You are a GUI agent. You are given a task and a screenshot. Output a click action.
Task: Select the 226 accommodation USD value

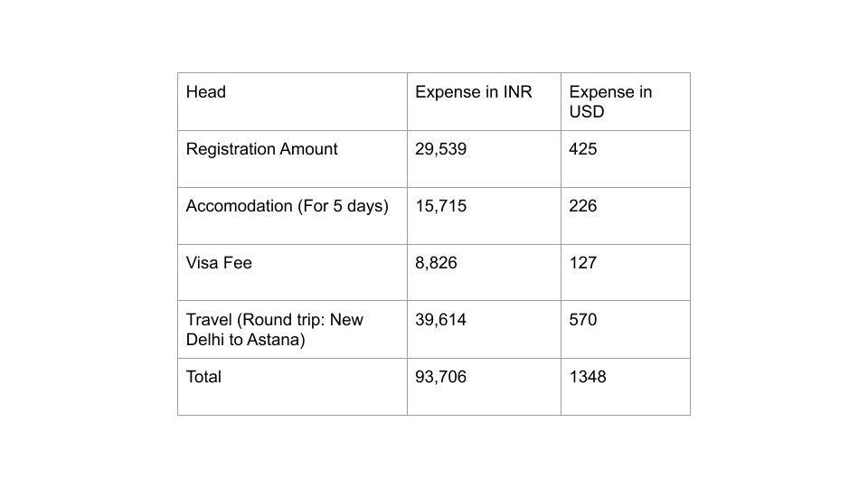583,206
